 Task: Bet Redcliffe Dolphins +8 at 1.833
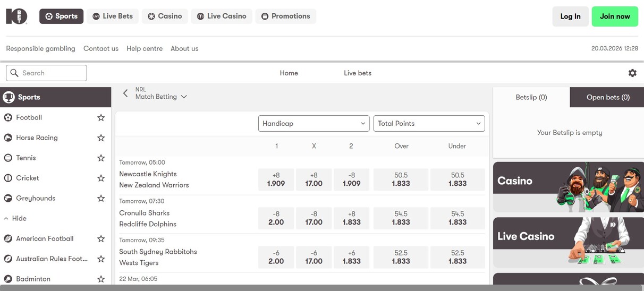point(351,218)
